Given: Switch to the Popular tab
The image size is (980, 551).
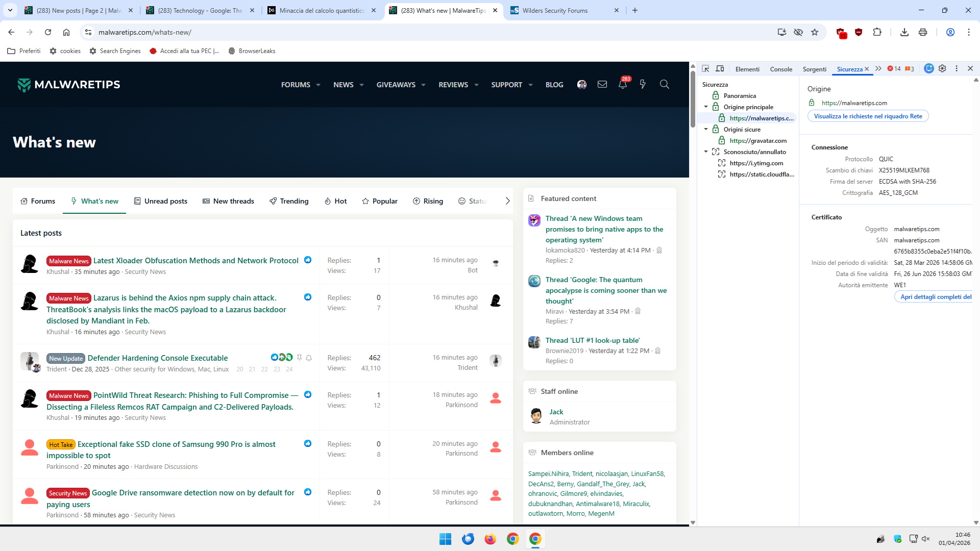Looking at the screenshot, I should click(380, 201).
